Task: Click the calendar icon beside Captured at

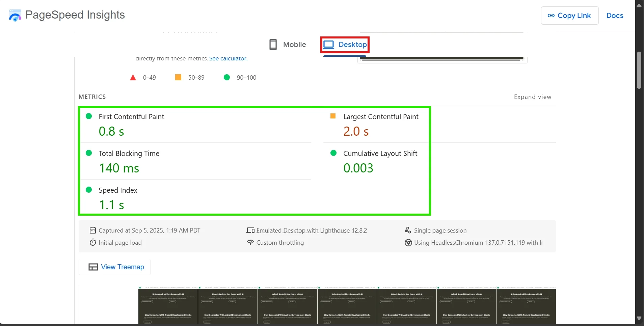Action: (93, 230)
